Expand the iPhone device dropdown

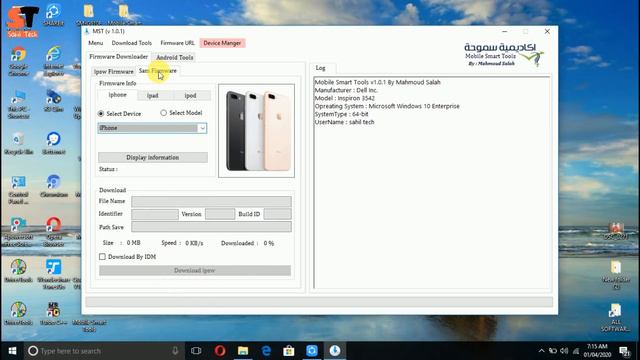point(202,128)
